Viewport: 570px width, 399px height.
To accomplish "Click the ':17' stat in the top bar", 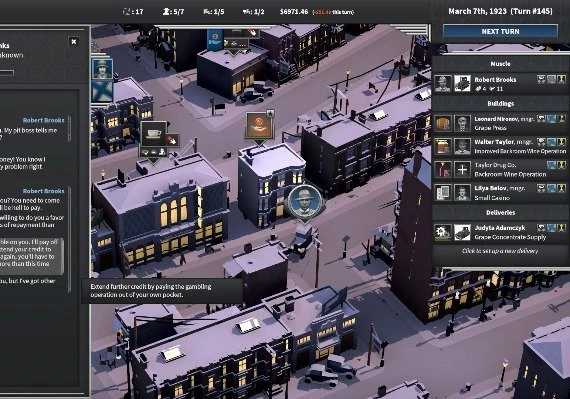I will (x=133, y=12).
